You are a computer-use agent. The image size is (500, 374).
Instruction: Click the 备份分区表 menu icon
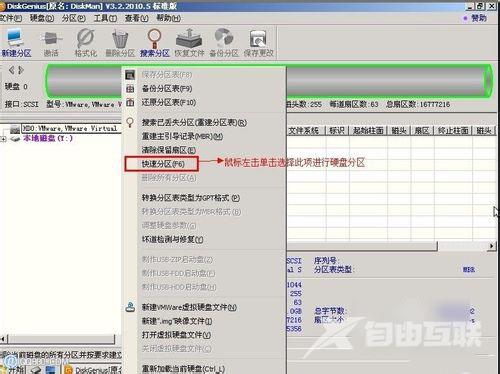130,88
